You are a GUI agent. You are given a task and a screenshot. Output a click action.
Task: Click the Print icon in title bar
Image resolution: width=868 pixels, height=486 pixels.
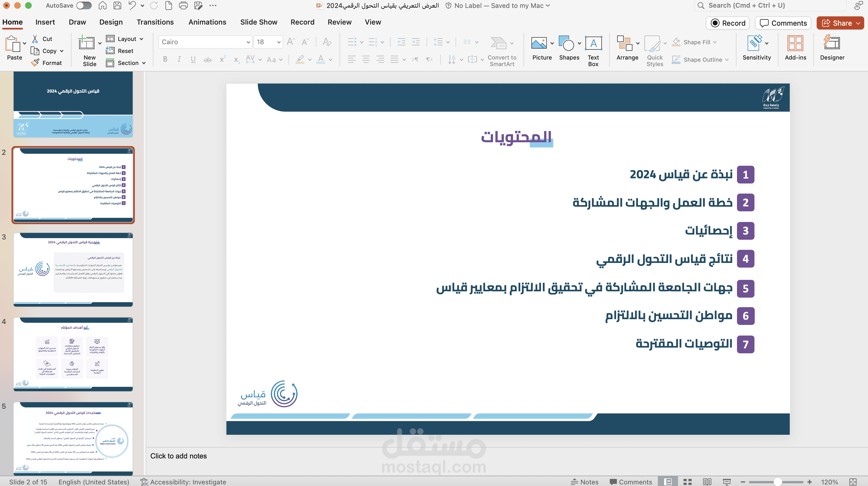click(183, 5)
